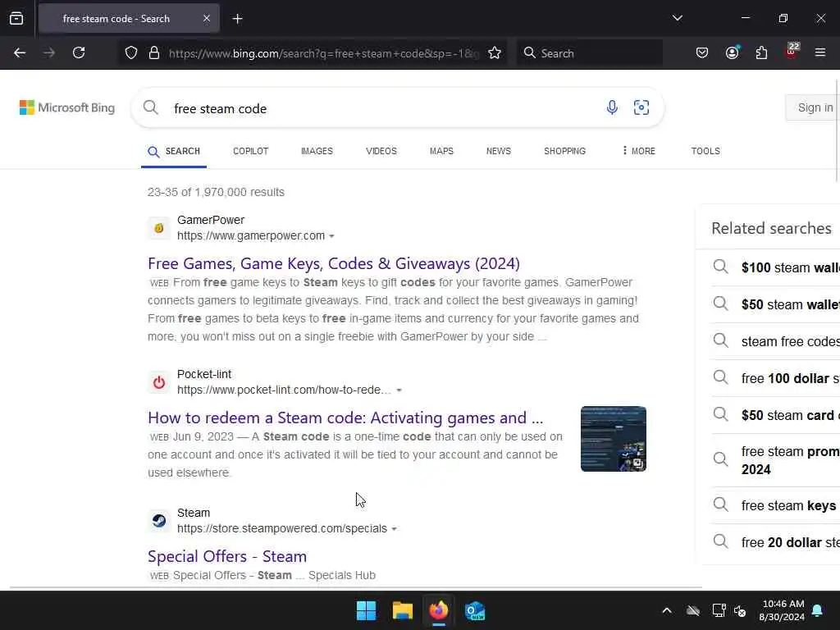Select related search $50 steam wallet
Viewport: 840px width, 630px height.
click(x=776, y=304)
